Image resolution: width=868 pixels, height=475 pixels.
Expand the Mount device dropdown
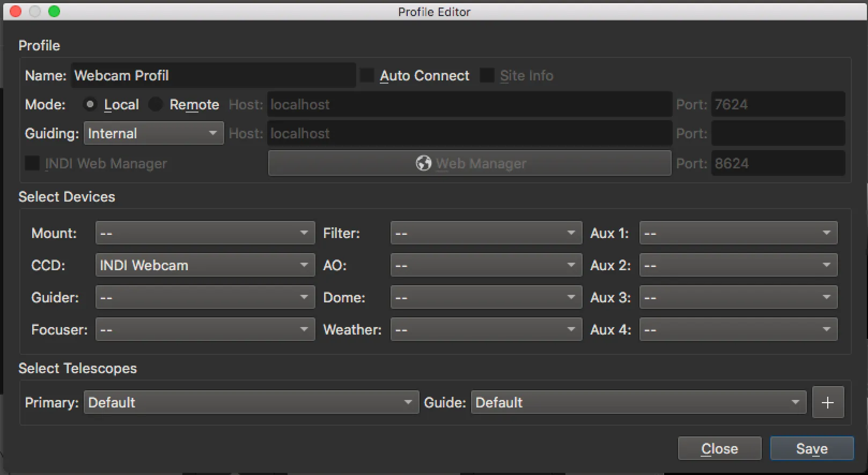tap(205, 233)
